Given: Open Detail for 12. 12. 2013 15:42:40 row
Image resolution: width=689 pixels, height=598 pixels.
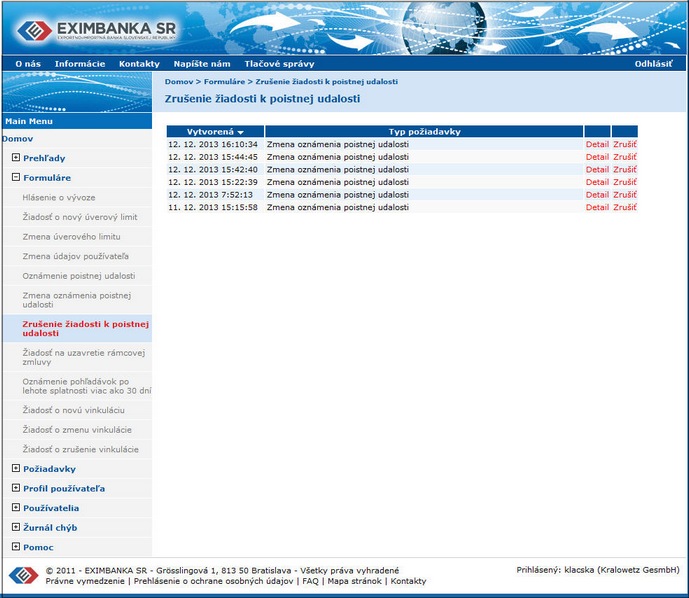Looking at the screenshot, I should click(597, 170).
